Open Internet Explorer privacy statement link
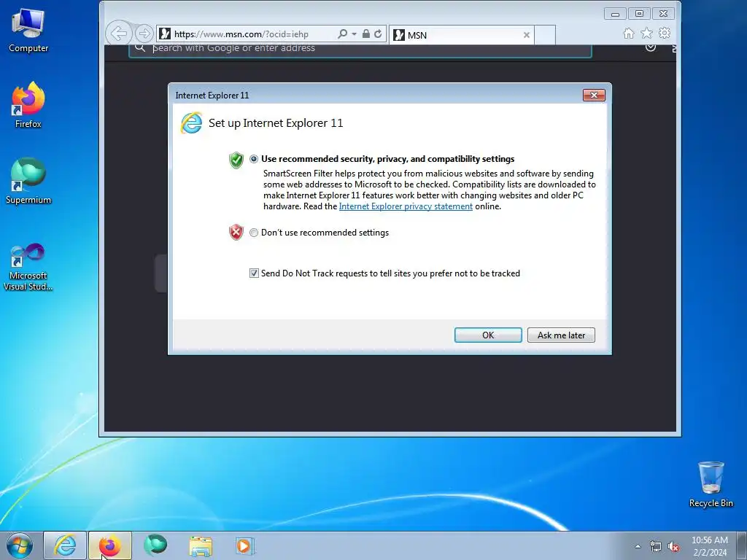 [406, 206]
